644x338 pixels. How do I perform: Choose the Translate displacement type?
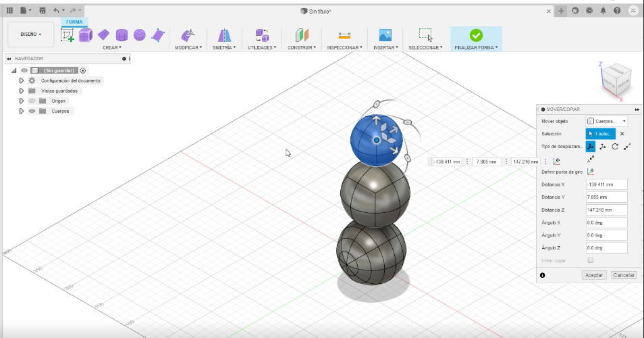[x=603, y=147]
